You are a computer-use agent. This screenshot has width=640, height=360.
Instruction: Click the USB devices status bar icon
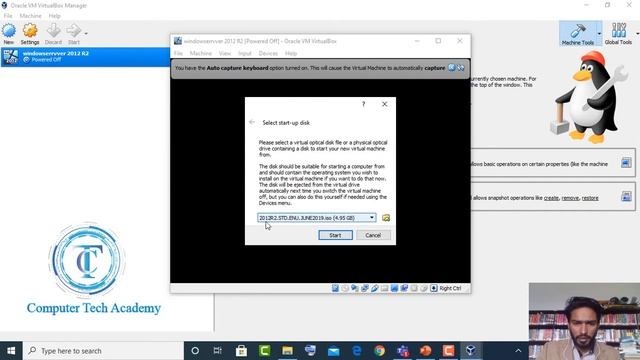[375, 288]
